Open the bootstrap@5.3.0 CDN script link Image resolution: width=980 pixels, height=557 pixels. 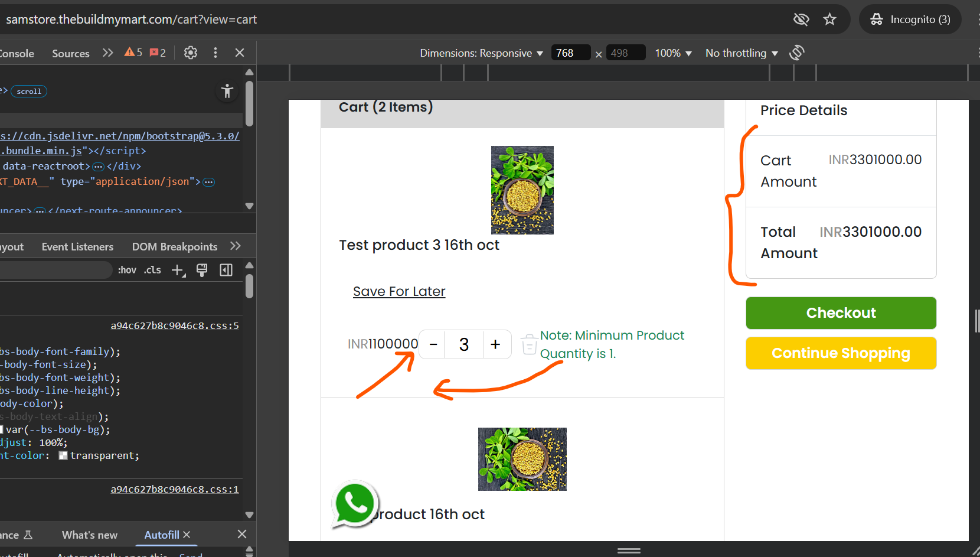(120, 136)
